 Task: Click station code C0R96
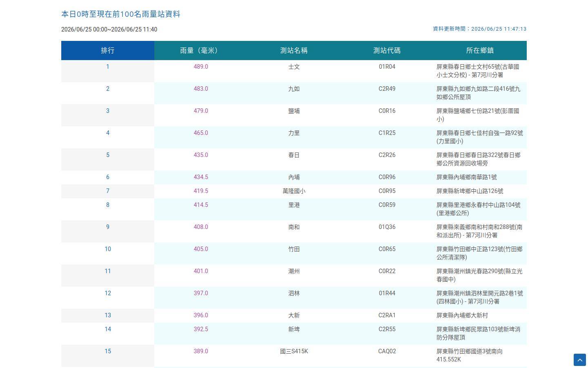click(387, 177)
